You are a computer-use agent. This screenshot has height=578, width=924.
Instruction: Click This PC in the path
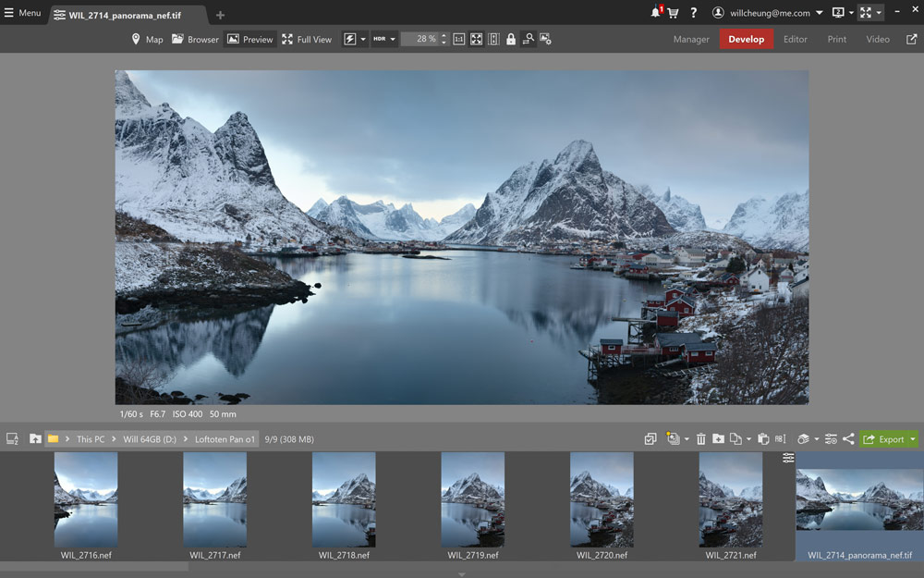91,439
